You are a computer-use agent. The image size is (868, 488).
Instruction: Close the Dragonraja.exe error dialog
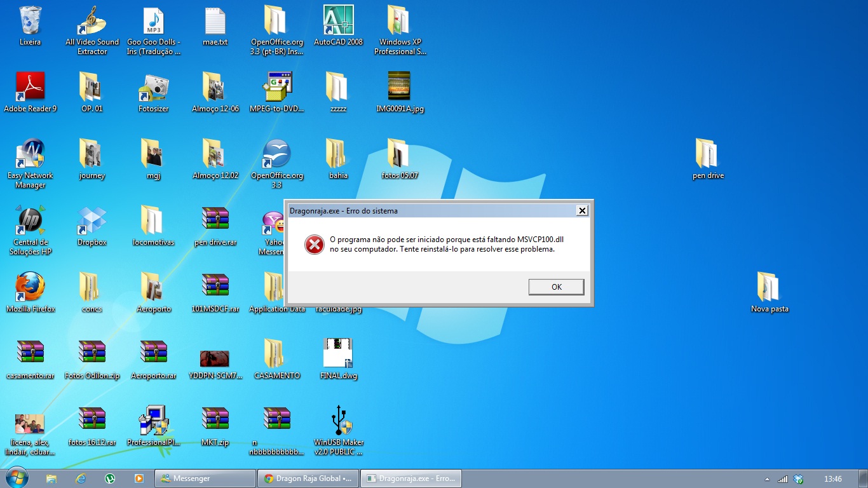click(581, 210)
